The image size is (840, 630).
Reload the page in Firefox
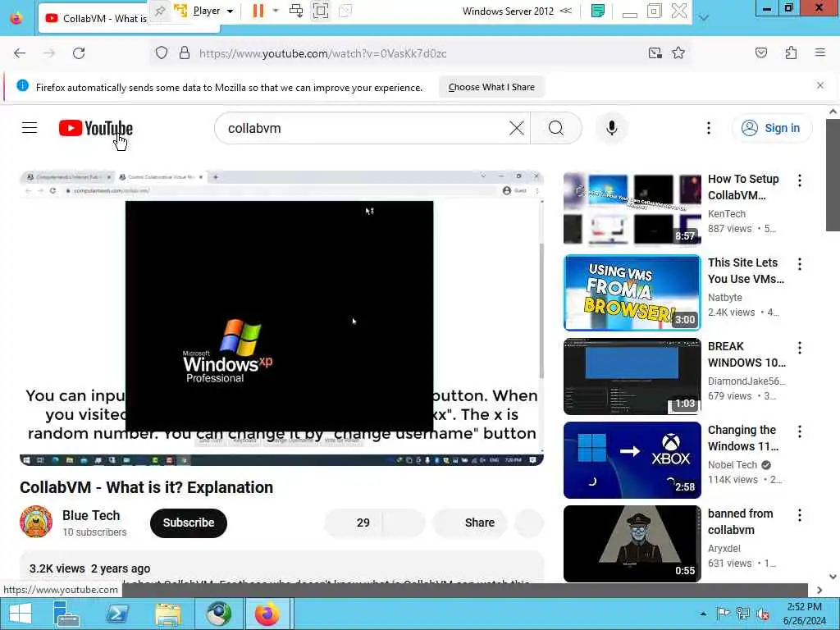coord(79,53)
